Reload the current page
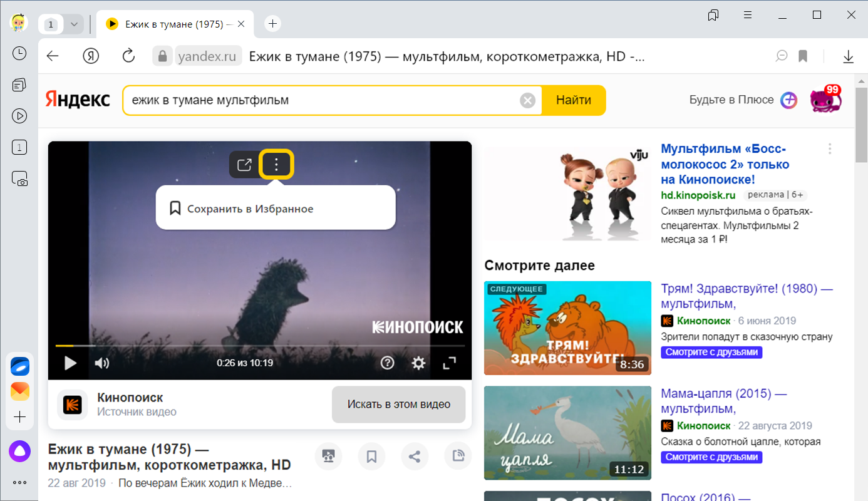This screenshot has width=868, height=501. 128,56
